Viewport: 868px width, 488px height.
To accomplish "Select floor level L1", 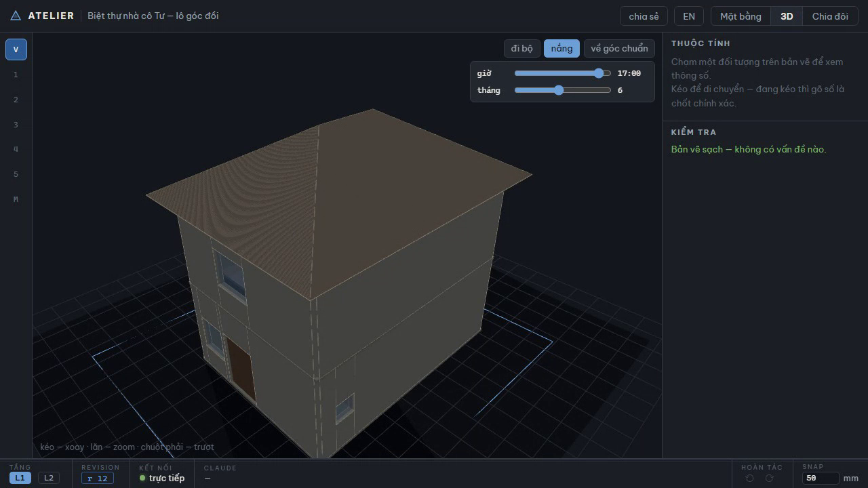I will click(20, 478).
